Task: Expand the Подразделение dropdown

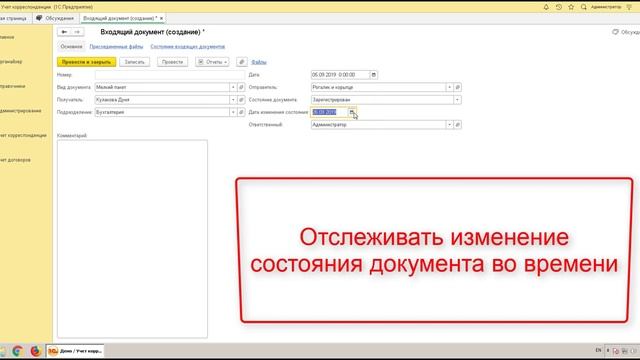Action: click(x=233, y=112)
